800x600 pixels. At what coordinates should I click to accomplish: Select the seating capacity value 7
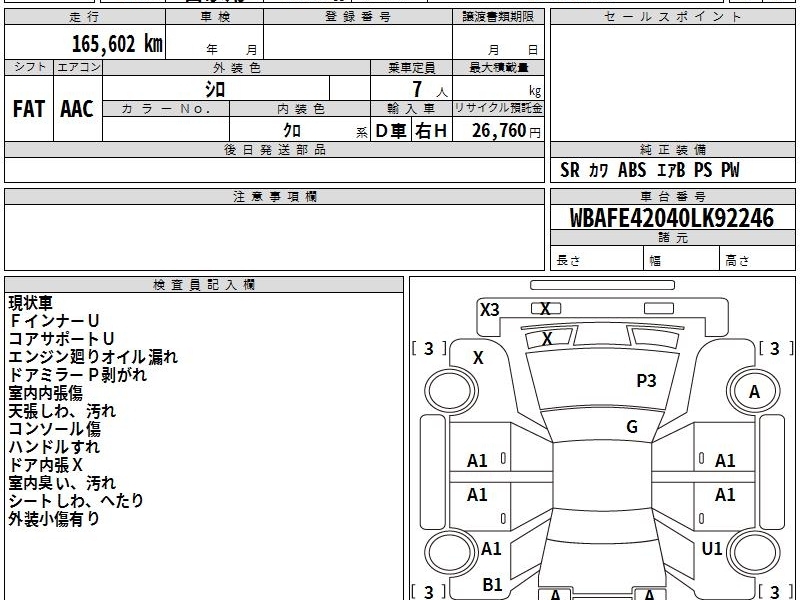pos(417,89)
